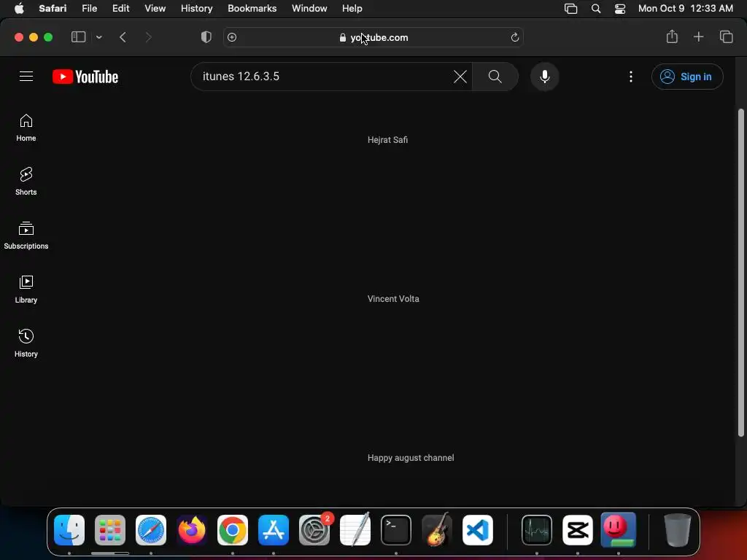Open Activity Monitor from the Dock

(537, 530)
